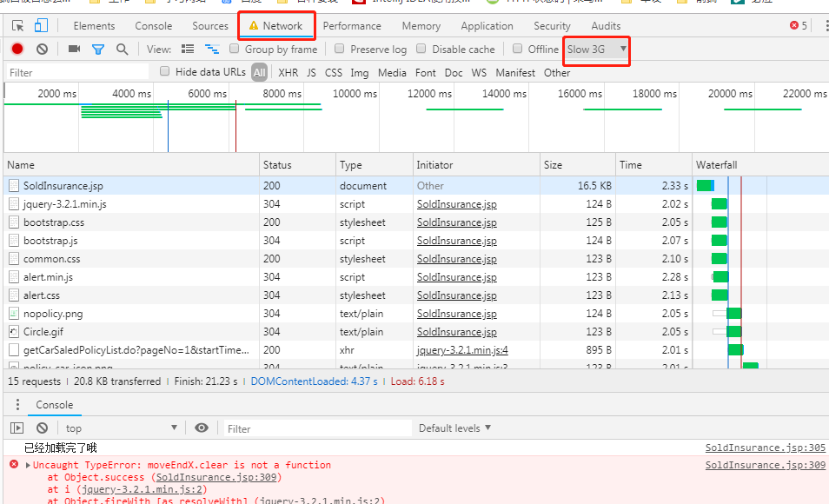Screen dimensions: 829x504
Task: Open the Audits tab
Action: pos(606,26)
